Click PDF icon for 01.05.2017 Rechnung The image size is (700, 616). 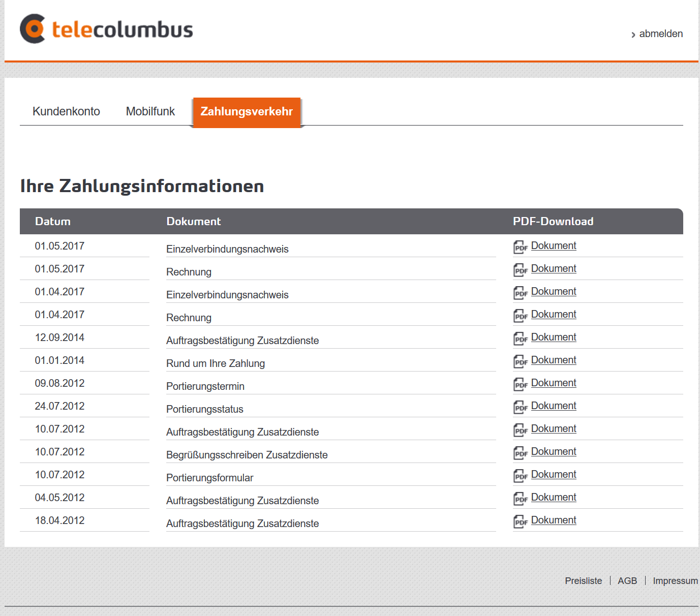[x=520, y=270]
